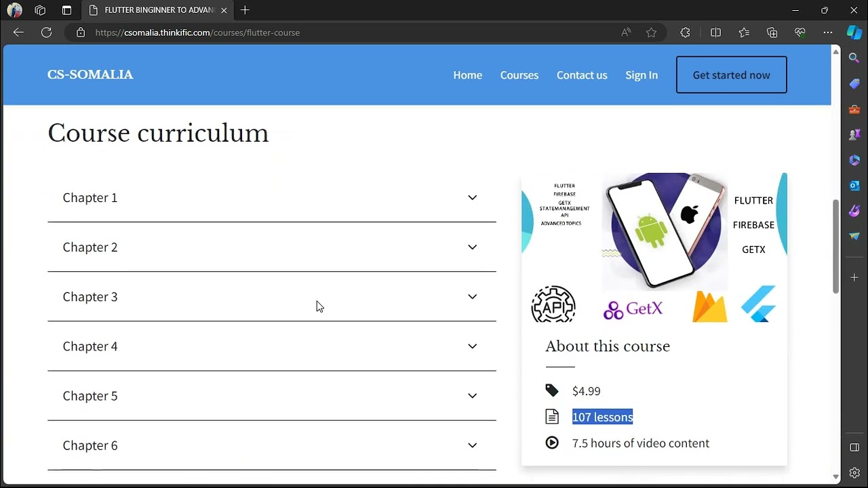Image resolution: width=868 pixels, height=488 pixels.
Task: Click the Sign In nav link
Action: click(x=642, y=75)
